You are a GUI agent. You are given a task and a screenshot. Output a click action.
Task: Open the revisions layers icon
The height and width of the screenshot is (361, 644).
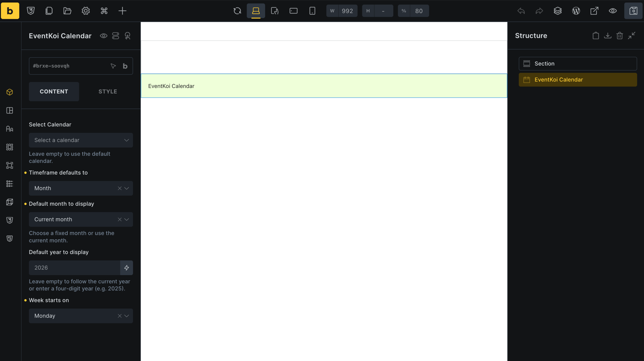tap(557, 11)
